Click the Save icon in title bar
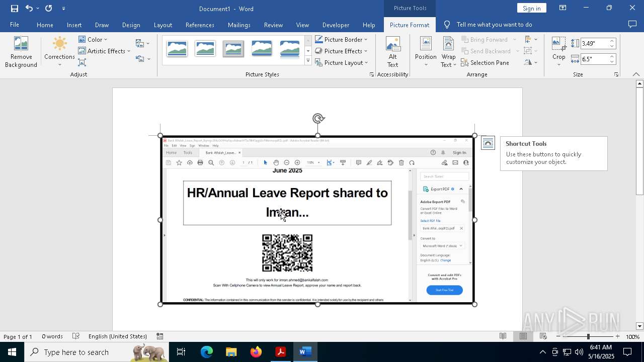The image size is (644, 362). [15, 9]
